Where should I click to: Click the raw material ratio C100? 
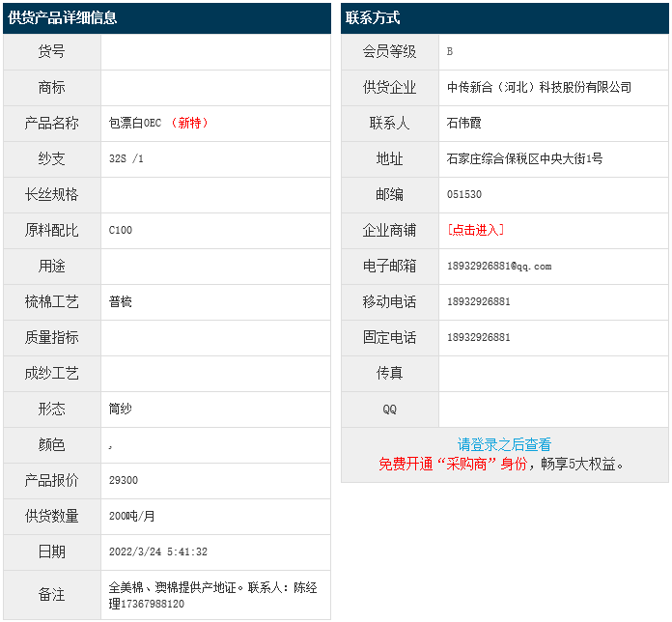click(x=121, y=230)
